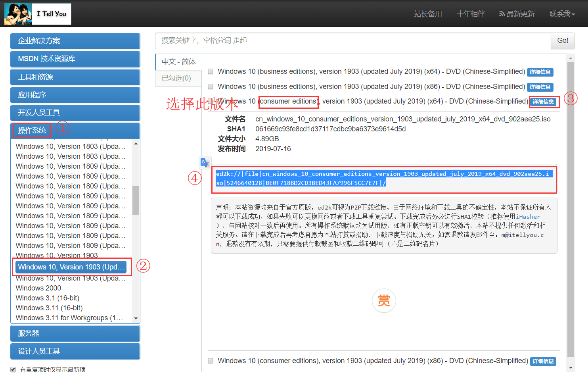Select Windows 2000 in the version list
588x377 pixels.
pyautogui.click(x=38, y=288)
